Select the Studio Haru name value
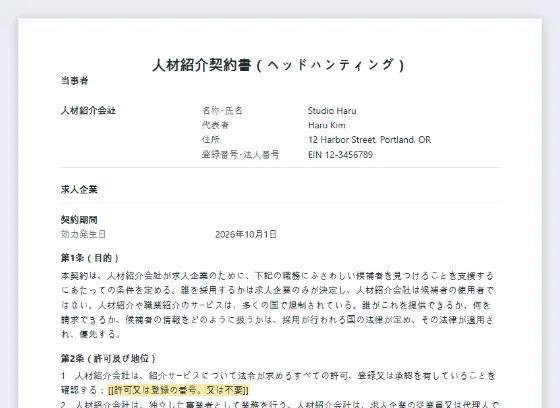The height and width of the screenshot is (408, 560). pyautogui.click(x=332, y=111)
